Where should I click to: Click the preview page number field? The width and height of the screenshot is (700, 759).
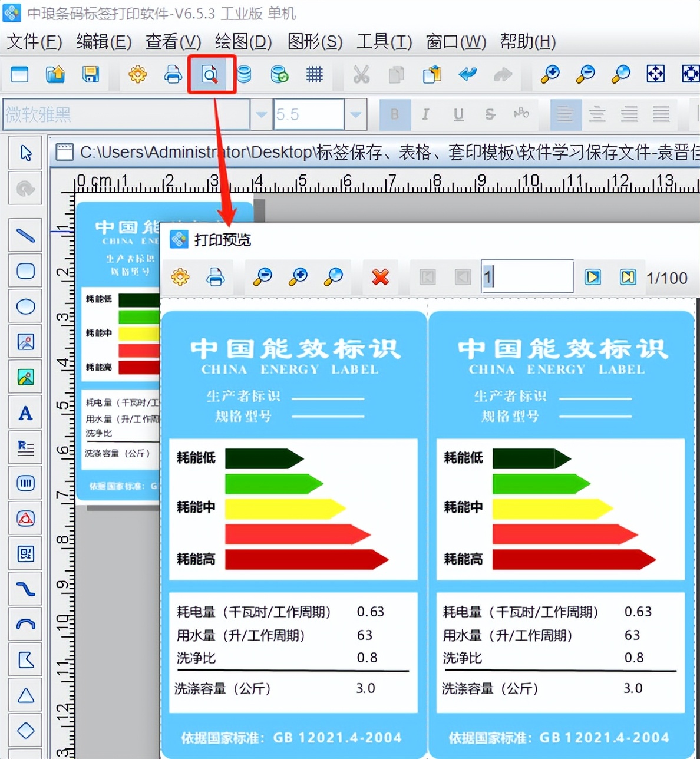pyautogui.click(x=527, y=276)
